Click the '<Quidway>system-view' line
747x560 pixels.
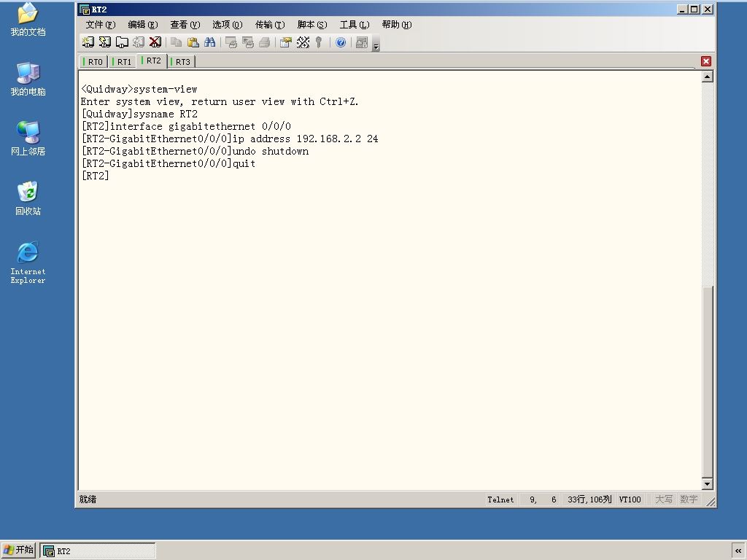click(139, 89)
